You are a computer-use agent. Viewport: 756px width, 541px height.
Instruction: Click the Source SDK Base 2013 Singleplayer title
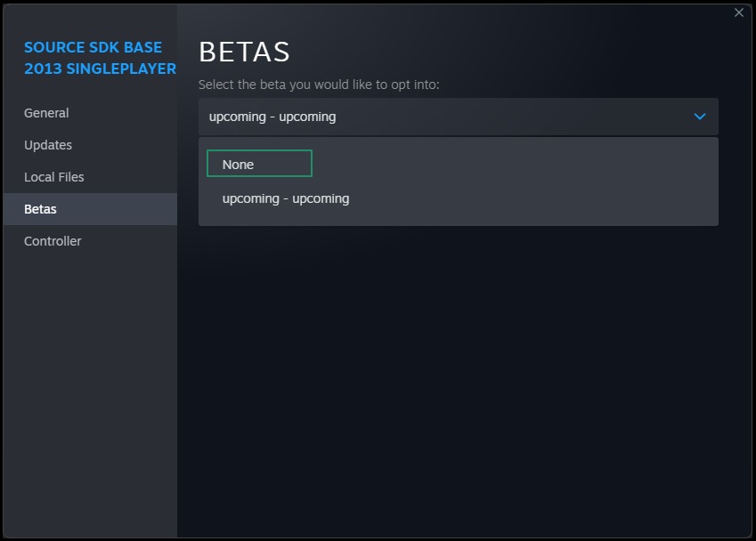tap(100, 58)
